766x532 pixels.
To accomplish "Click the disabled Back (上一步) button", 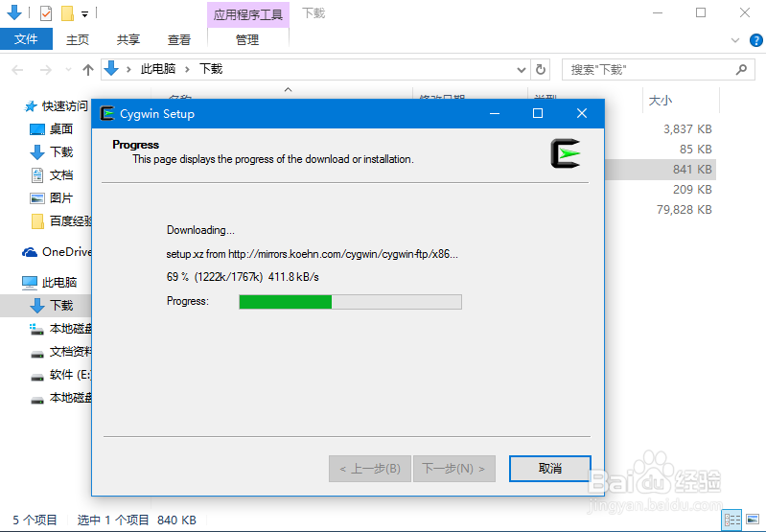I will tap(370, 469).
